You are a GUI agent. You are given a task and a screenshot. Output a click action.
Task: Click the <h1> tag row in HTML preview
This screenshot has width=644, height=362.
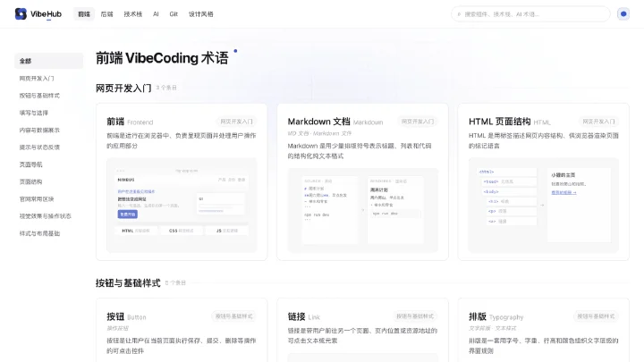(512, 201)
